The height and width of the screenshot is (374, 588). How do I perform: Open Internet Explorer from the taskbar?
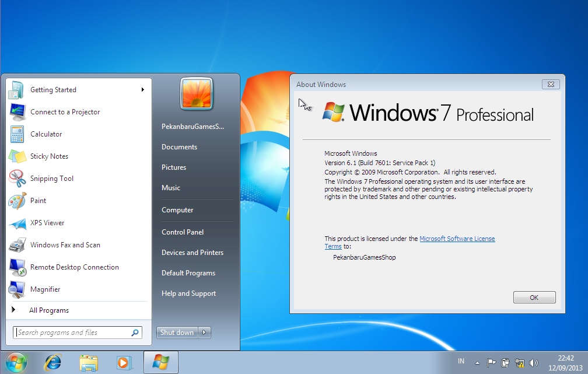52,362
